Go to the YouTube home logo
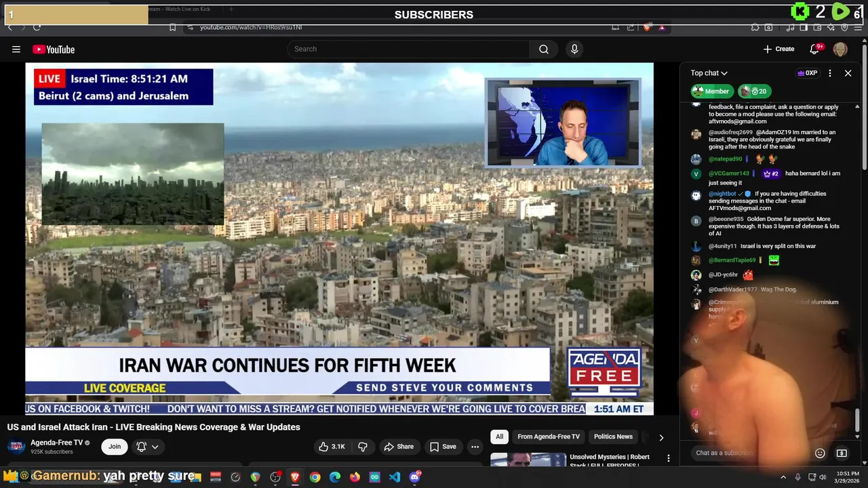Viewport: 868px width, 488px height. 54,49
